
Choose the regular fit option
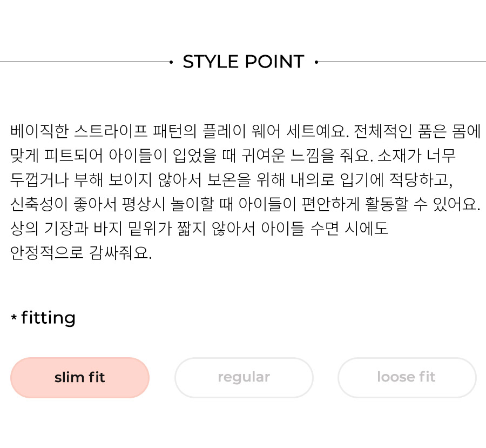coord(244,378)
